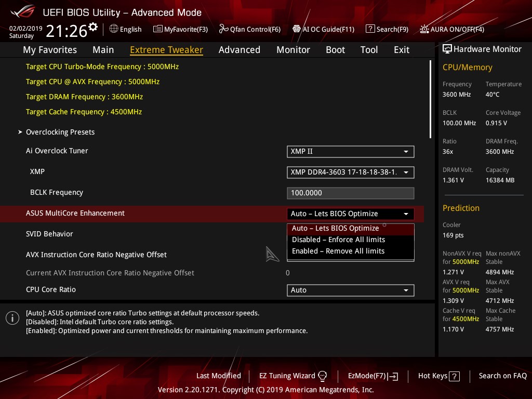Click the globe language icon
This screenshot has width=532, height=399.
click(114, 29)
